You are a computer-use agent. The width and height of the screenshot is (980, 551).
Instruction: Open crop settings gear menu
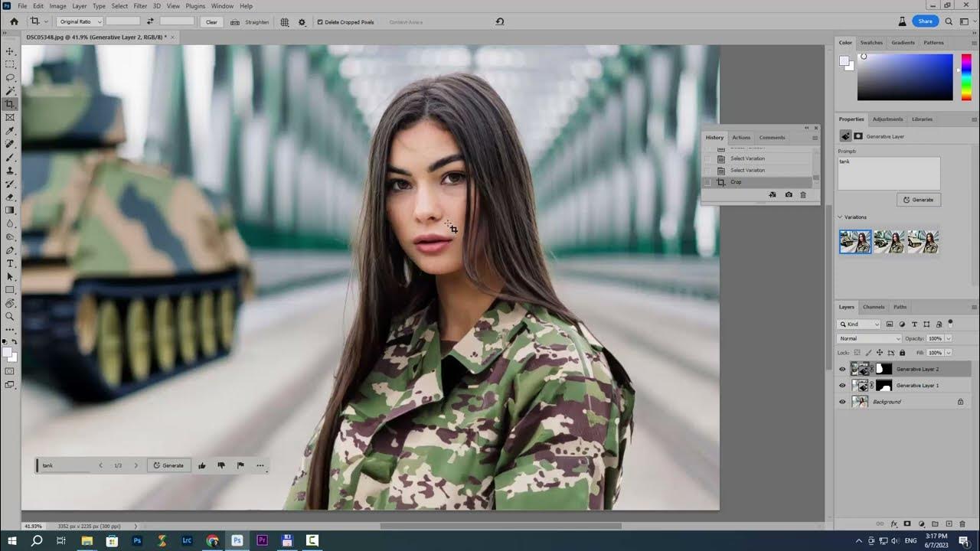(x=302, y=22)
